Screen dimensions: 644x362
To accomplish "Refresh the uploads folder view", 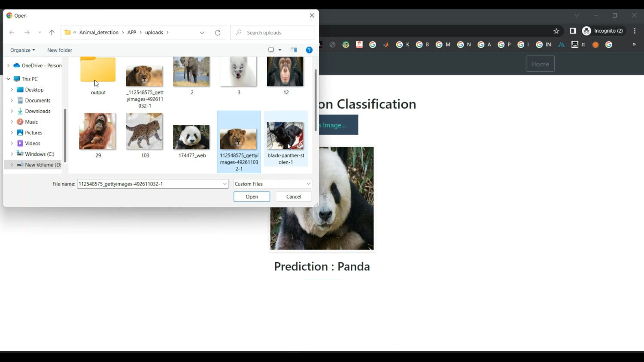I will 218,33.
